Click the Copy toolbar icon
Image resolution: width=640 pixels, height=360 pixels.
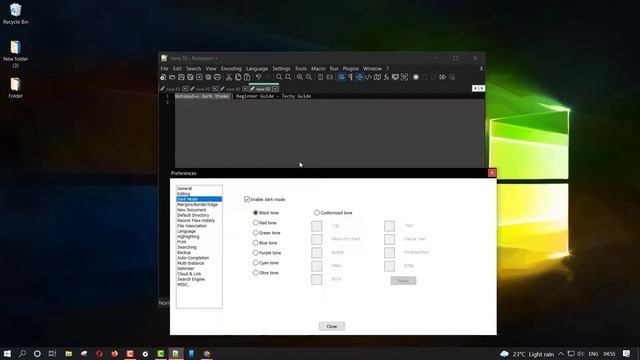coord(238,77)
